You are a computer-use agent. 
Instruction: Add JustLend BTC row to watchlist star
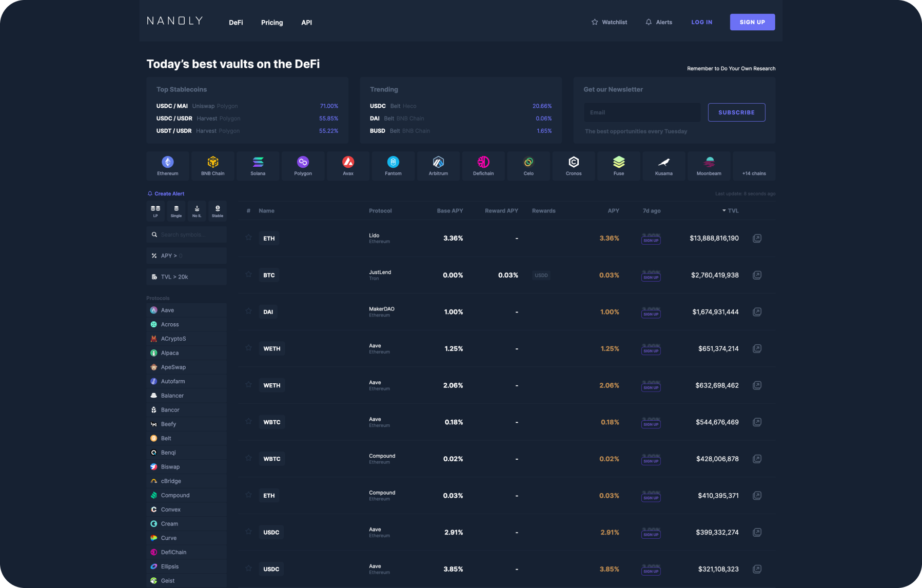(x=248, y=275)
